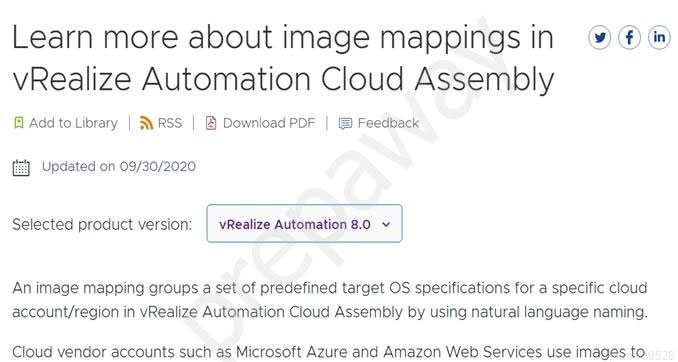Open the Feedback link
The image size is (678, 362).
tap(388, 123)
